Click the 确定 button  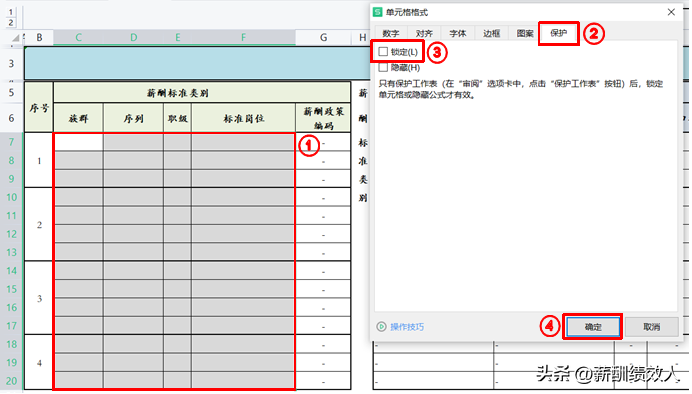point(593,327)
